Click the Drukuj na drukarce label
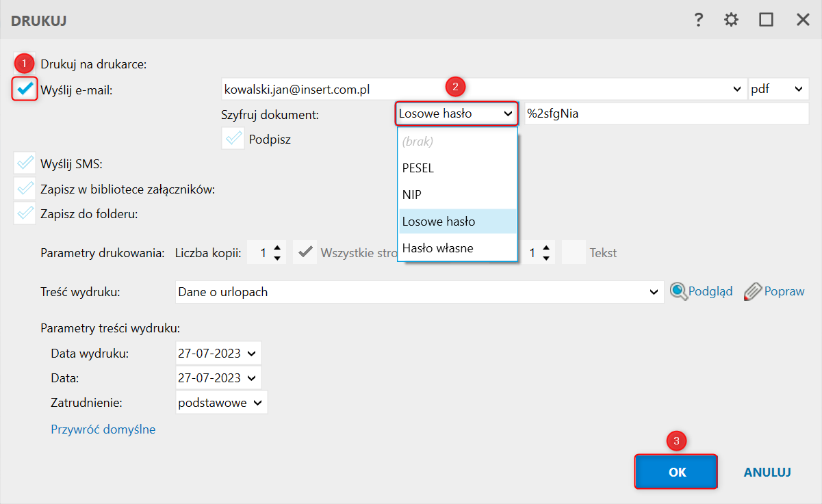822x504 pixels. [x=94, y=64]
